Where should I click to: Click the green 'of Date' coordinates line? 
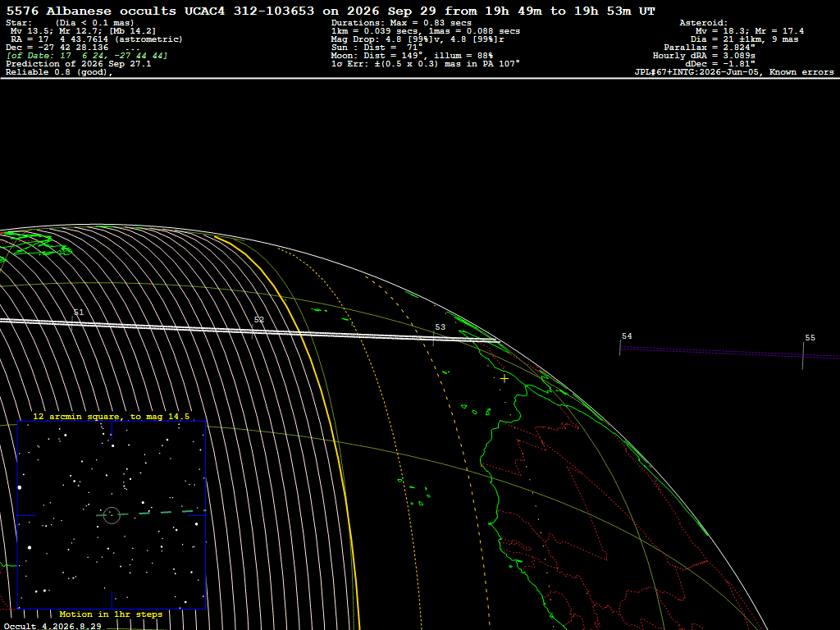pos(87,56)
